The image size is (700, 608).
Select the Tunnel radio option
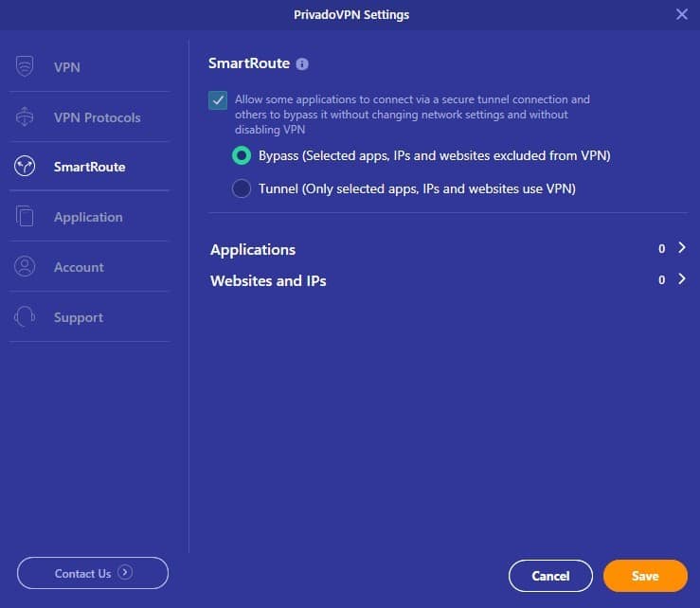(242, 188)
